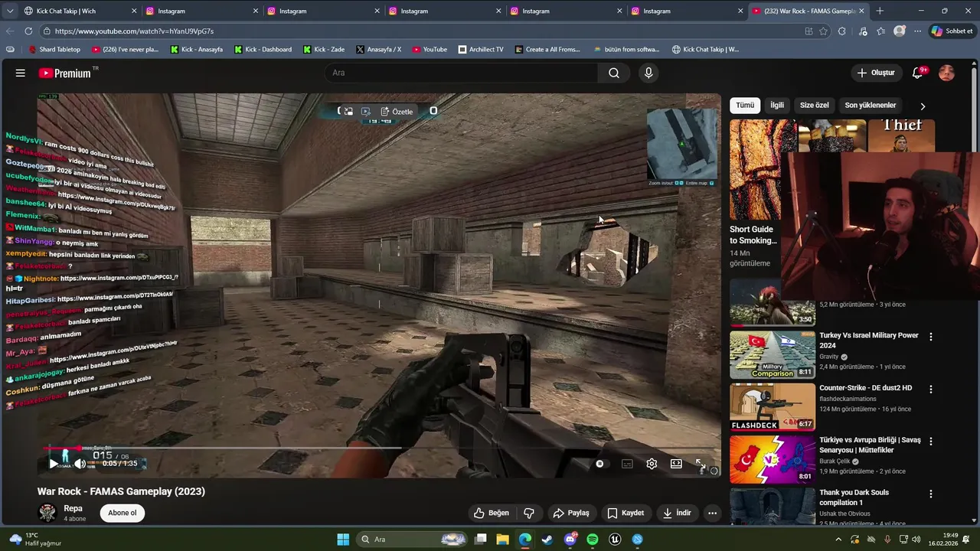This screenshot has height=551, width=980.
Task: Open Steam from the taskbar
Action: [x=547, y=540]
